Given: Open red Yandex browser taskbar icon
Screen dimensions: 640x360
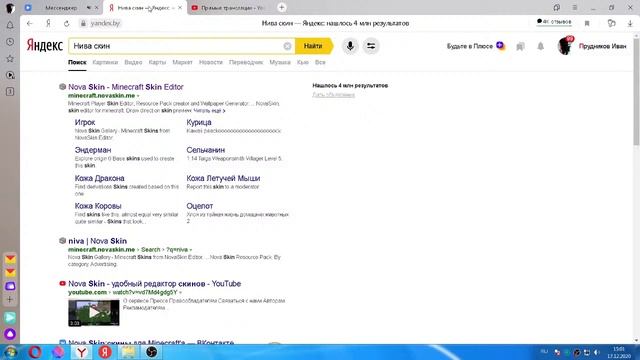Looking at the screenshot, I should pos(105,352).
